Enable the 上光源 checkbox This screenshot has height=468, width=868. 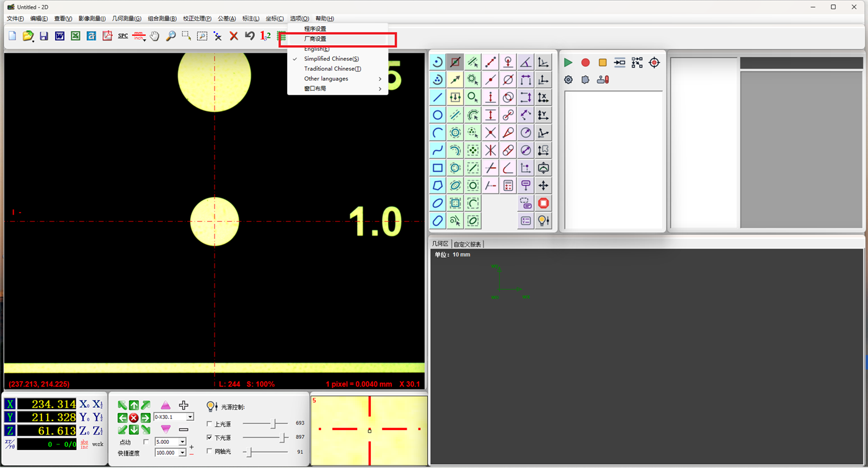(209, 424)
